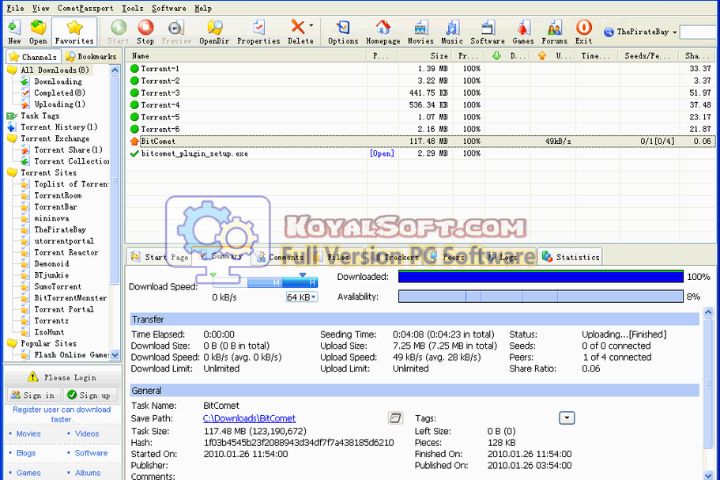720x480 pixels.
Task: Click the Sign in button
Action: tap(33, 395)
